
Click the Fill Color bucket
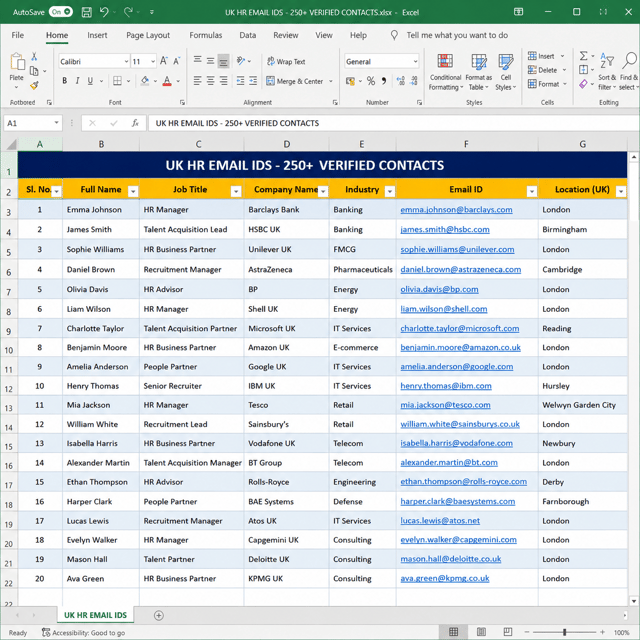[144, 81]
